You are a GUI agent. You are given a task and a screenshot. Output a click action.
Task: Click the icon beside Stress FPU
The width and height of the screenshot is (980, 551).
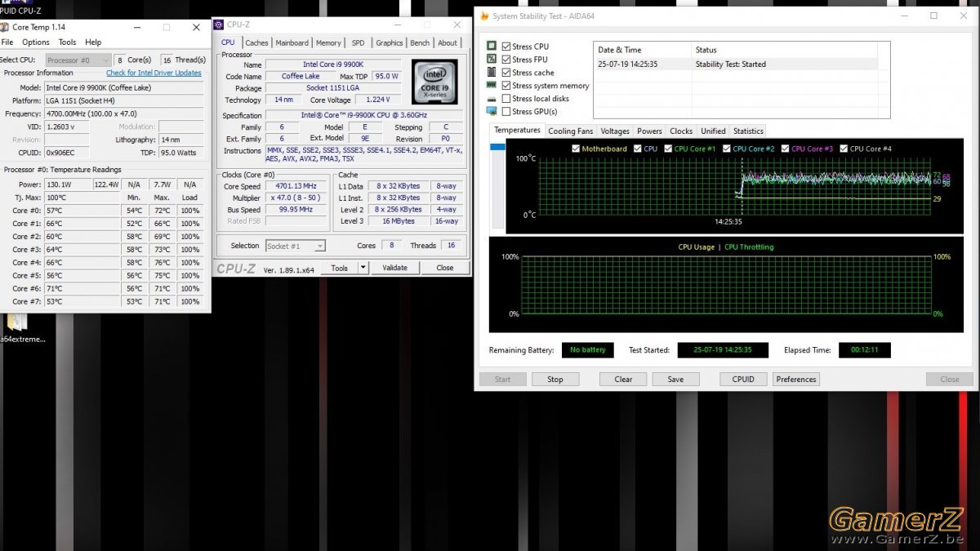click(x=492, y=60)
